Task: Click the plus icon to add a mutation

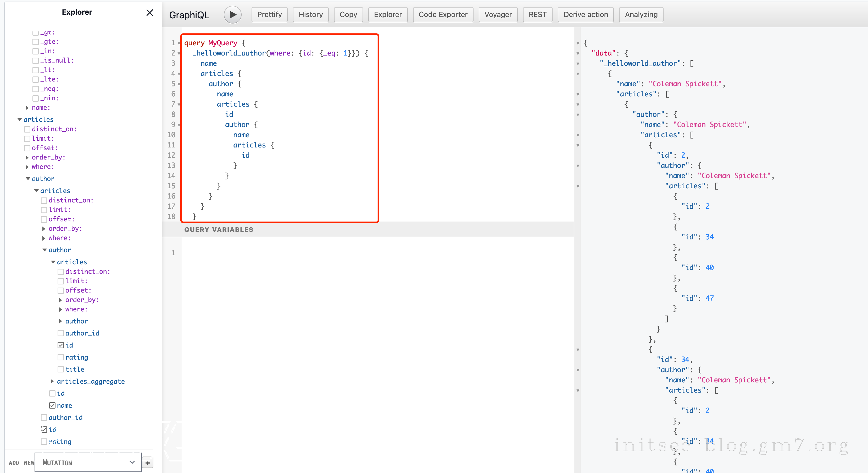Action: 148,463
